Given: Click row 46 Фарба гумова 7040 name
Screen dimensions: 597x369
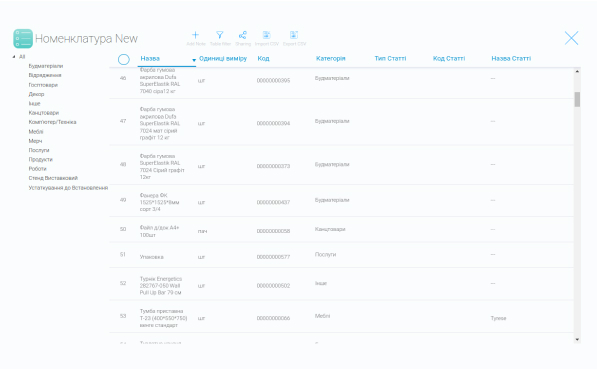Looking at the screenshot, I should click(160, 81).
